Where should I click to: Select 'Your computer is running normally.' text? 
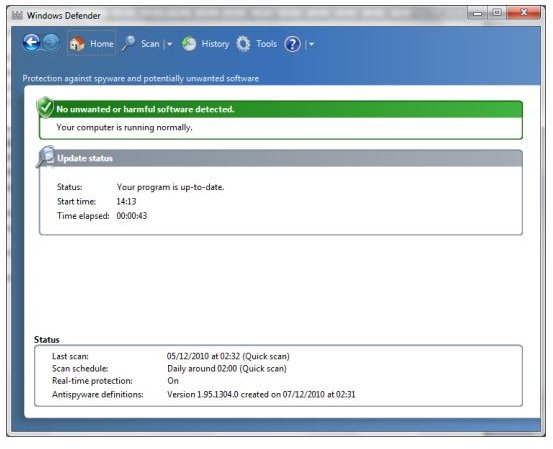(124, 127)
